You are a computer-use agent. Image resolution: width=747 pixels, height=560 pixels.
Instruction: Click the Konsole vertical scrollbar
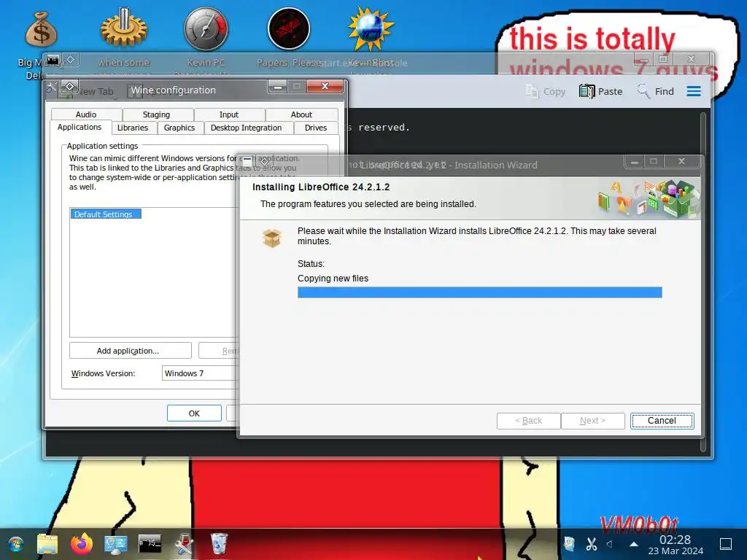tap(703, 281)
